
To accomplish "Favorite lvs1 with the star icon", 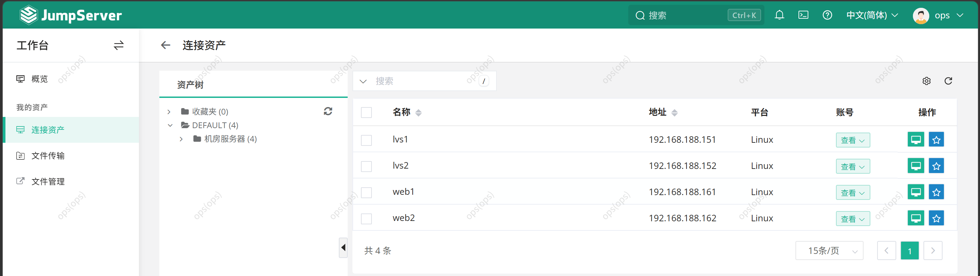I will click(936, 139).
